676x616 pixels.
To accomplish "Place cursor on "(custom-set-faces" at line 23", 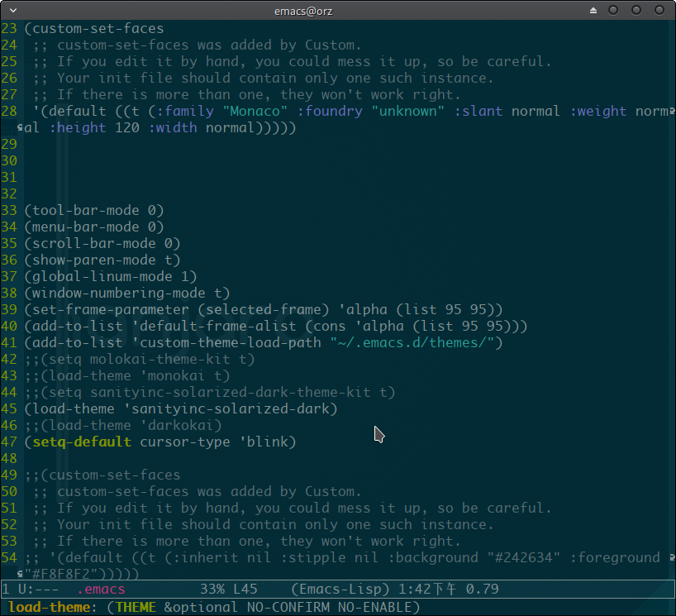I will pos(94,28).
